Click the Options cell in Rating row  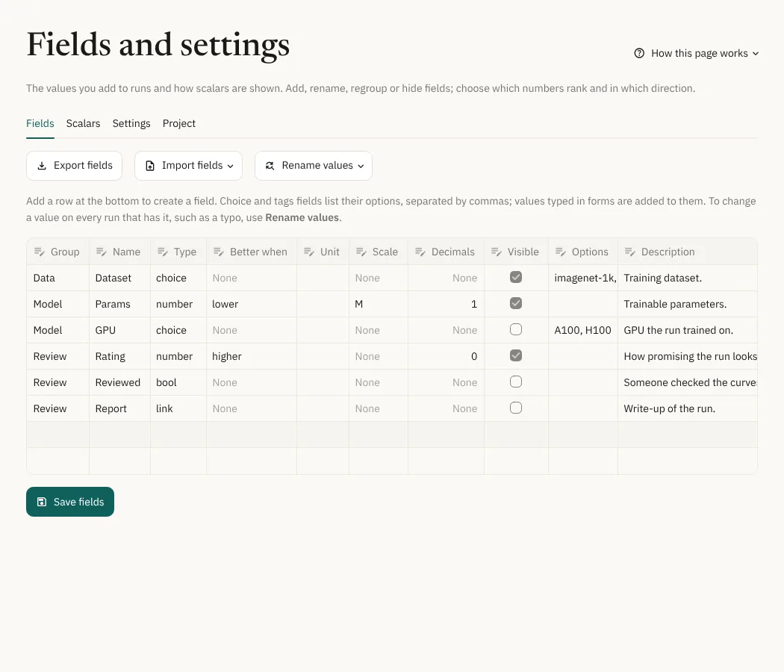coord(583,356)
